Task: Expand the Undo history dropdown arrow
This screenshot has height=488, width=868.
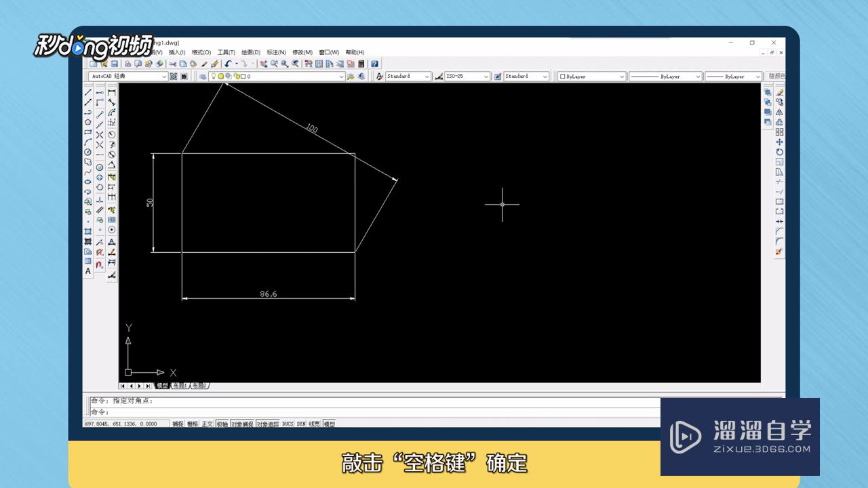Action: [x=235, y=64]
